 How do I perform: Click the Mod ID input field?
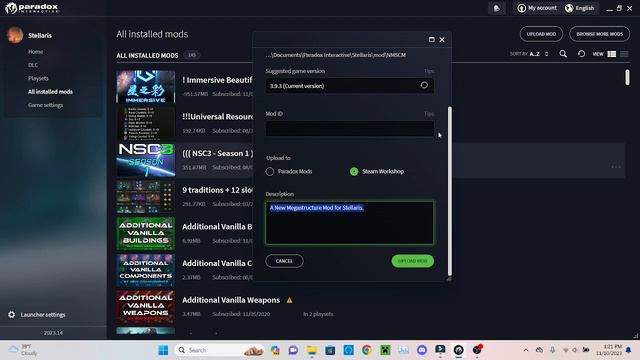tap(349, 129)
